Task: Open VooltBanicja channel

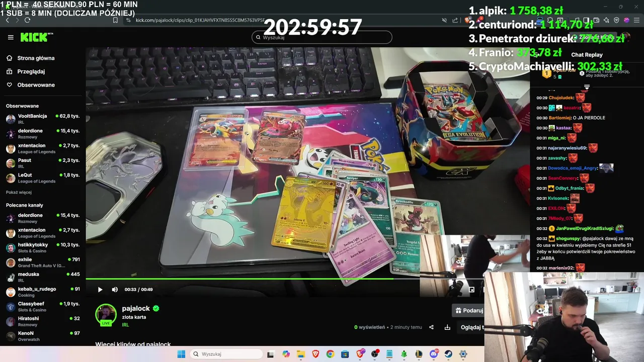Action: [x=43, y=119]
